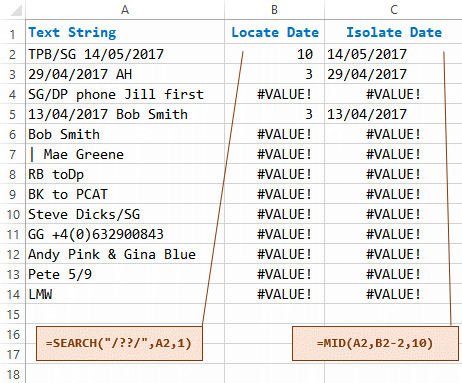This screenshot has width=462, height=383.
Task: Click #VALUE! in column C row 4
Action: coord(393,94)
